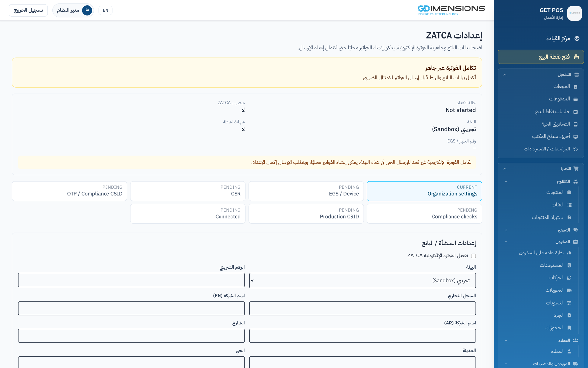The height and width of the screenshot is (368, 588).
Task: Click the POS sessions icon
Action: coord(575,112)
